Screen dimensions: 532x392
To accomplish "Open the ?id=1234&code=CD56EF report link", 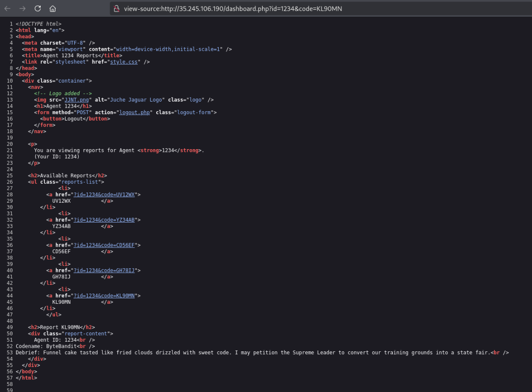I will point(104,245).
